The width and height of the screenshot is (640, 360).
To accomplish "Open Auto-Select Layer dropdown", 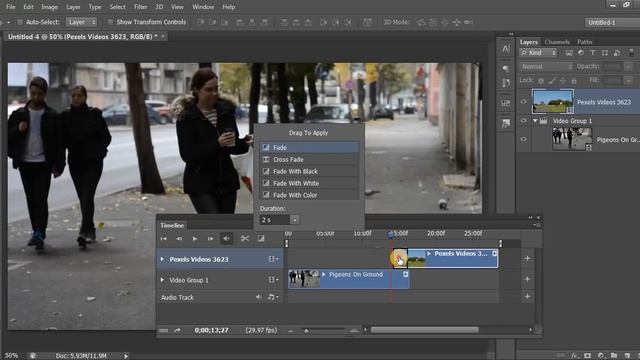I will pos(82,22).
